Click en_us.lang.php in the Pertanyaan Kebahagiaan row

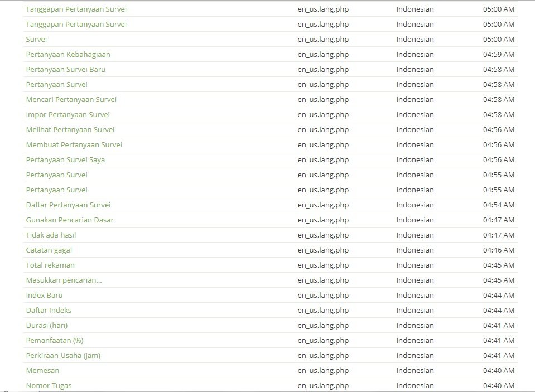click(x=323, y=54)
